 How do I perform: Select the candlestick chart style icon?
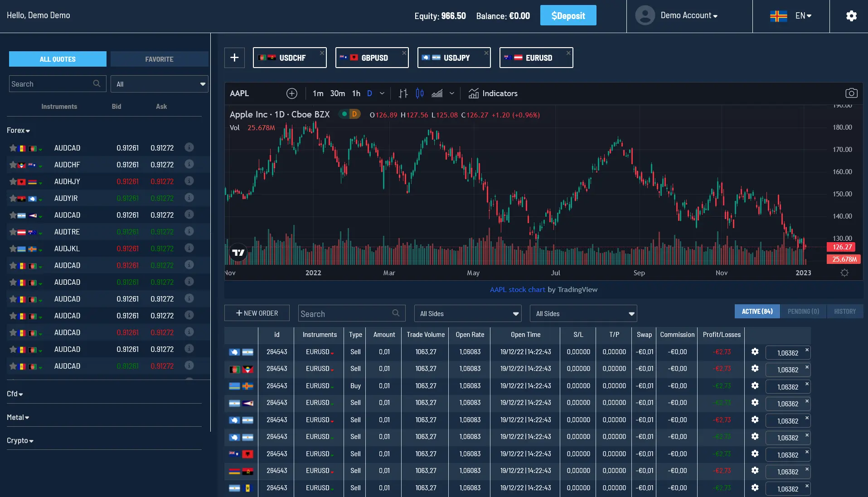coord(420,93)
